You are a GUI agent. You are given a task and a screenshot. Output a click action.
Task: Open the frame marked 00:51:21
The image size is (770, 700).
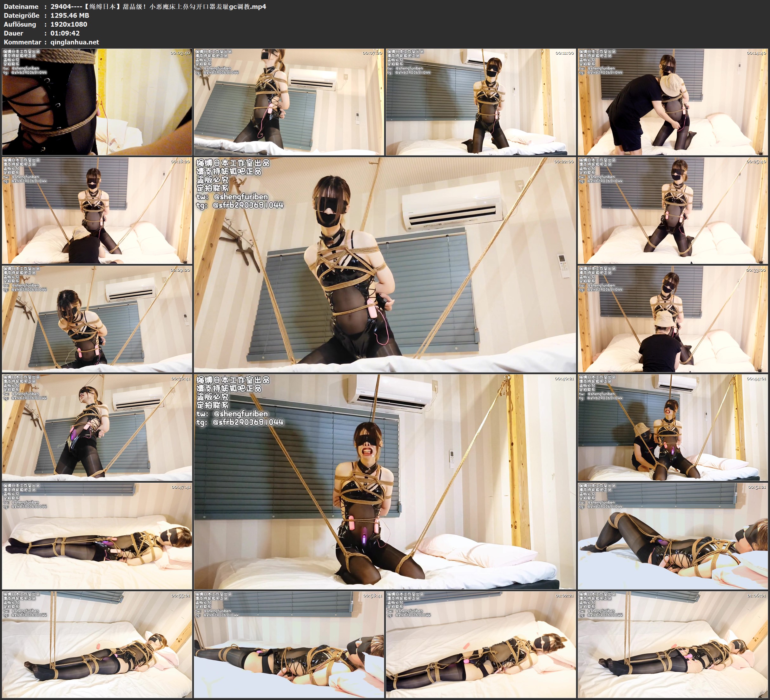(672, 536)
